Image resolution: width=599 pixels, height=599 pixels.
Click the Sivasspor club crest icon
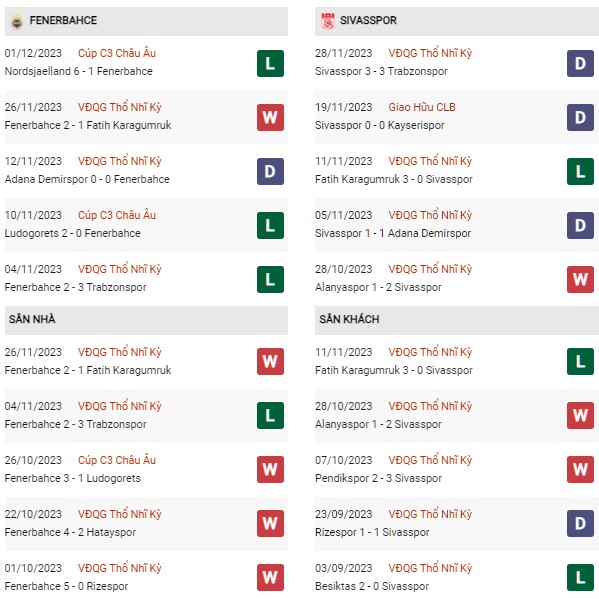[x=327, y=21]
